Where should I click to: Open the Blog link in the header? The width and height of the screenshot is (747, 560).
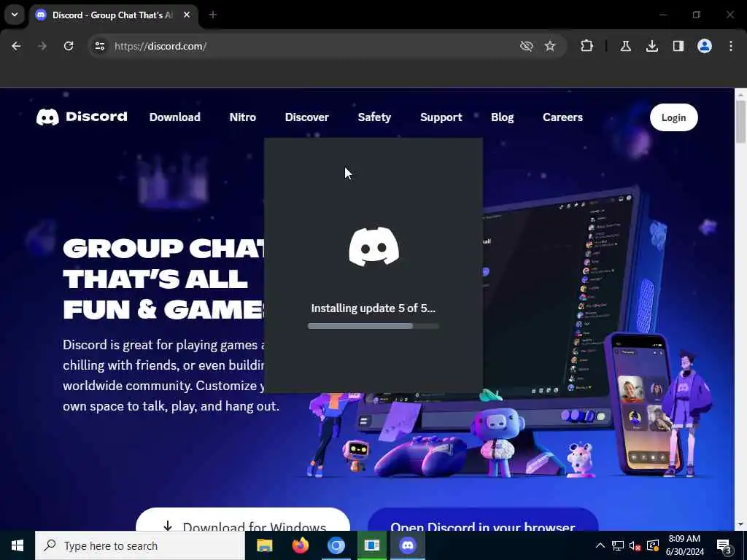[x=502, y=117]
